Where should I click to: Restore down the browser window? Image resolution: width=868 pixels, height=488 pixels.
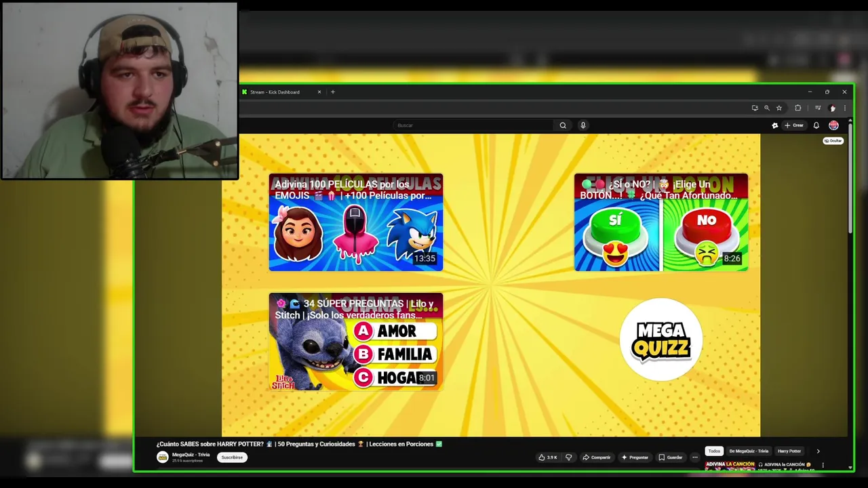827,92
